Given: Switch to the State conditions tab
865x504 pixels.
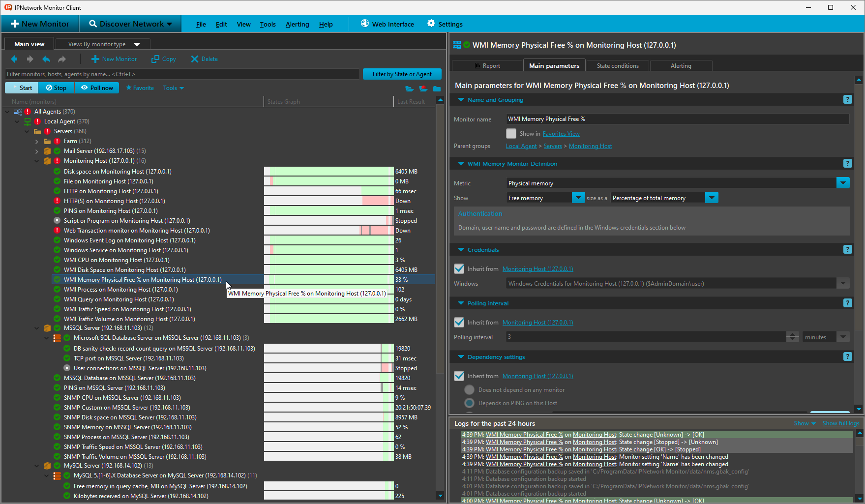Looking at the screenshot, I should pos(617,66).
